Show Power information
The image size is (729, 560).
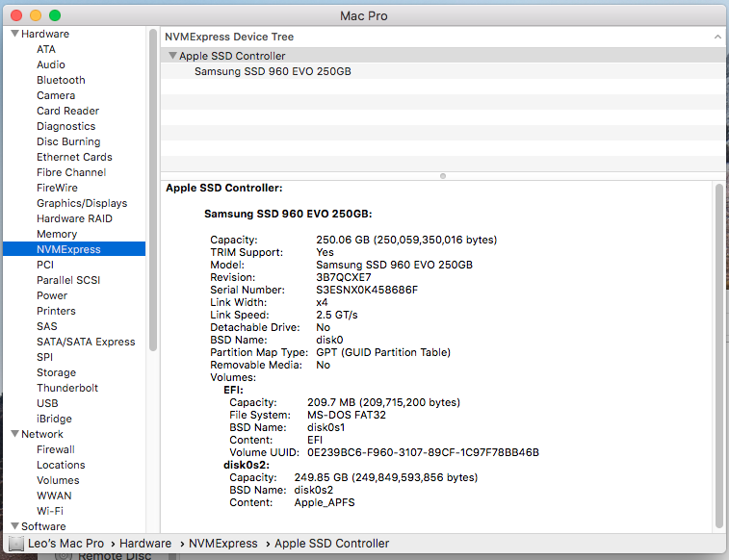click(x=52, y=294)
